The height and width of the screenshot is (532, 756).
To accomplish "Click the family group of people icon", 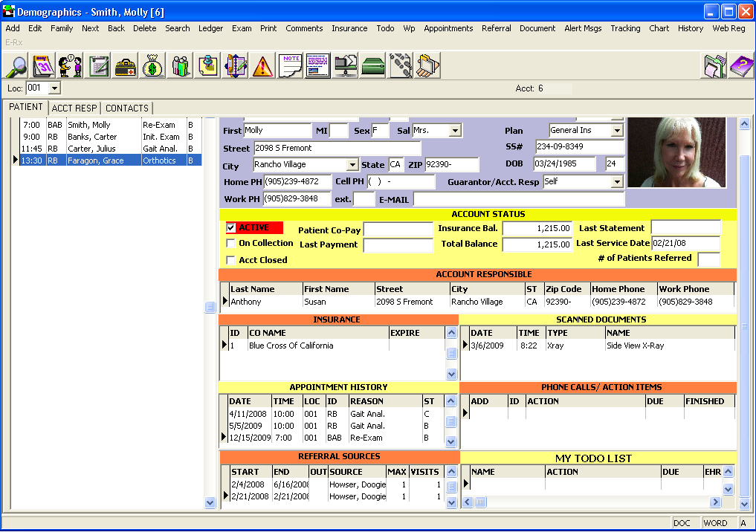I will tap(181, 66).
